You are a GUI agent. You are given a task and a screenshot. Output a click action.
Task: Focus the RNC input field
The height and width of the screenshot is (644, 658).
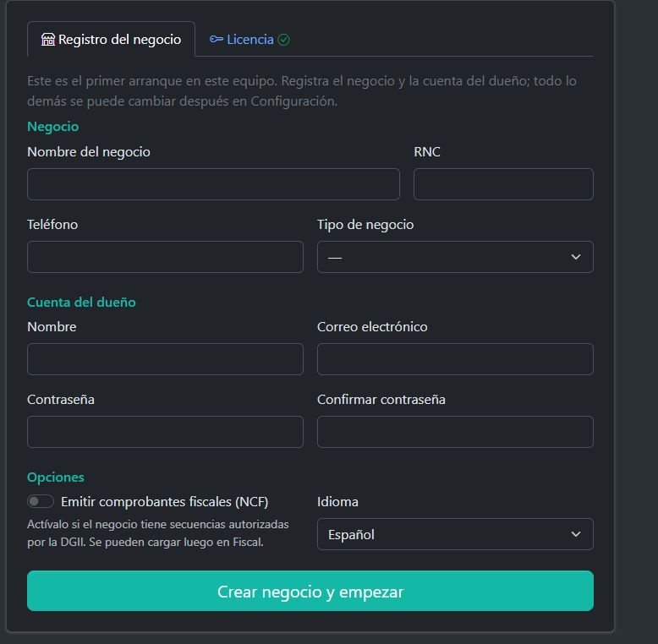click(503, 184)
